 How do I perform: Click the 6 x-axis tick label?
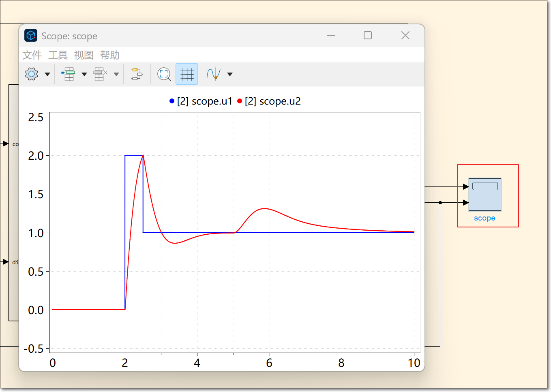(x=269, y=363)
